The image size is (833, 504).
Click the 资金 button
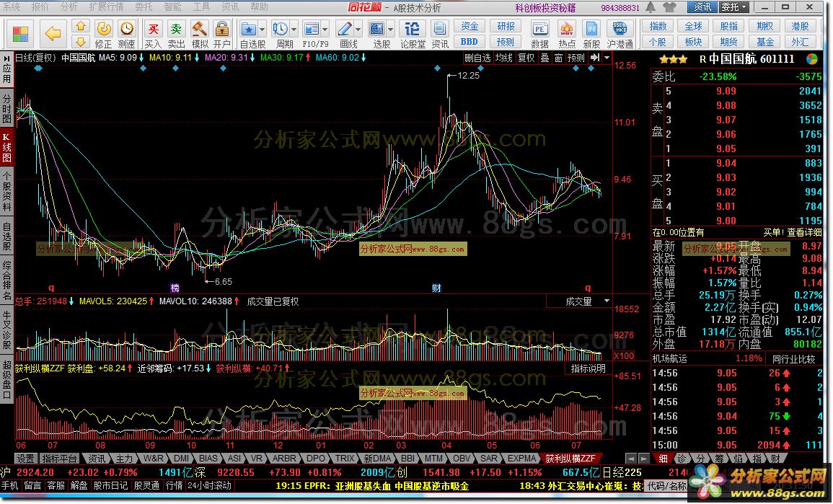(469, 26)
